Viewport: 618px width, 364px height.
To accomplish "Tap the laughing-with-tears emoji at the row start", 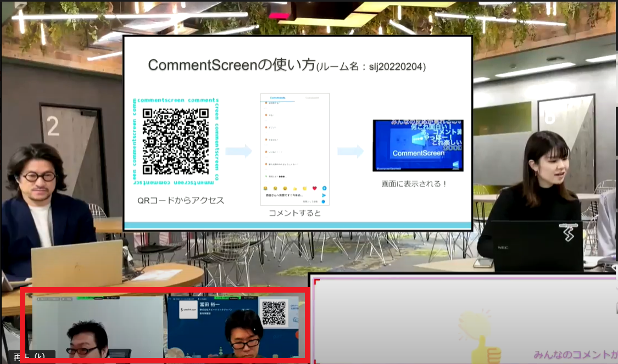I will tap(265, 188).
